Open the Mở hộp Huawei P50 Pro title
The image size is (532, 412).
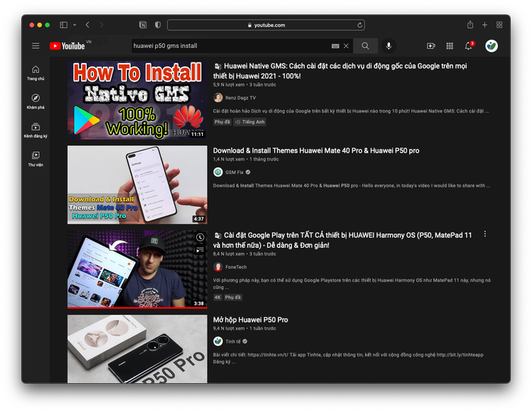[x=250, y=320]
